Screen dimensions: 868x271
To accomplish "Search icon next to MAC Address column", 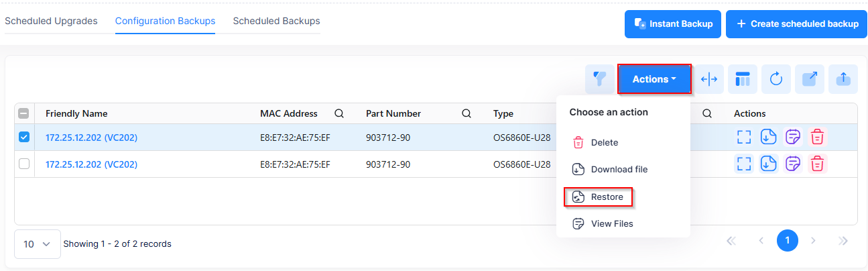I will click(339, 113).
